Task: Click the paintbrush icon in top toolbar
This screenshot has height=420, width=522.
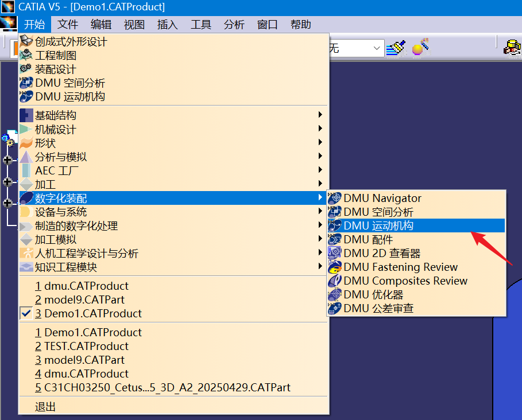Action: click(395, 48)
